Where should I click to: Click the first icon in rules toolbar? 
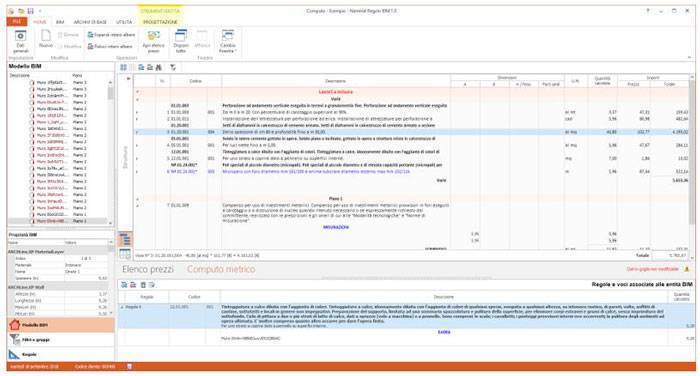[124, 285]
